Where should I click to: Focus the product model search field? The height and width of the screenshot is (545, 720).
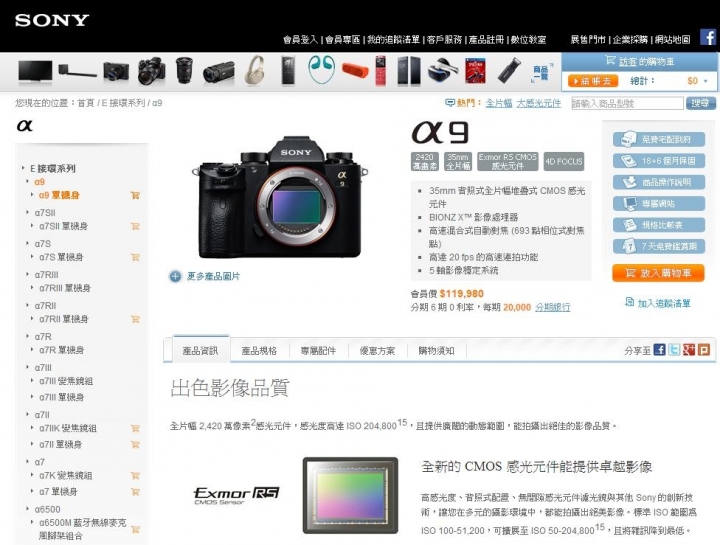[x=627, y=103]
